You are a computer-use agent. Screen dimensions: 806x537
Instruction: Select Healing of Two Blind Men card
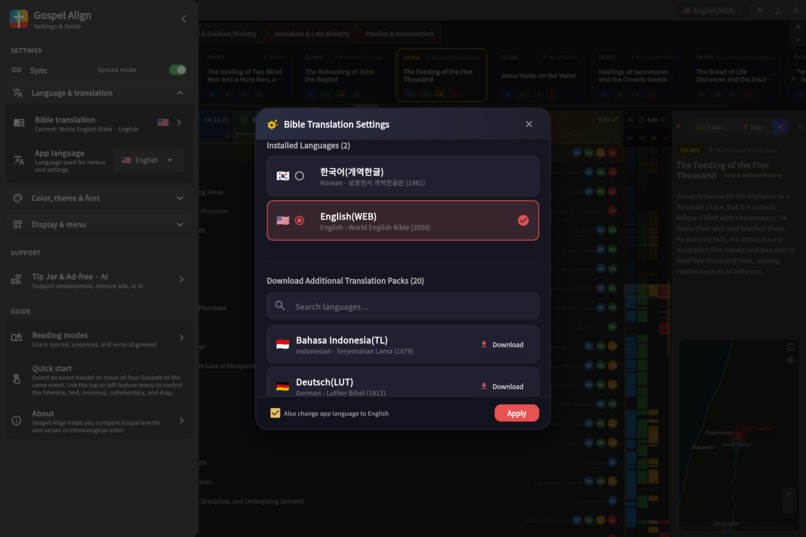click(246, 75)
